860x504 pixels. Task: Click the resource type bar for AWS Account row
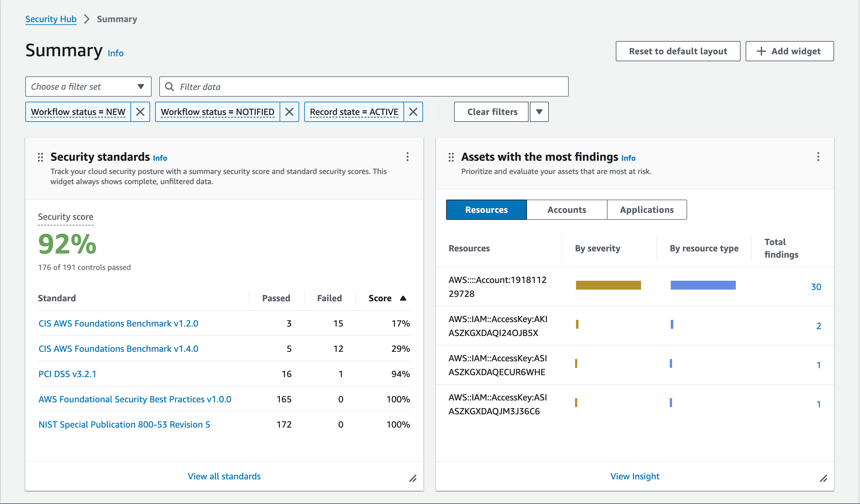click(x=703, y=285)
